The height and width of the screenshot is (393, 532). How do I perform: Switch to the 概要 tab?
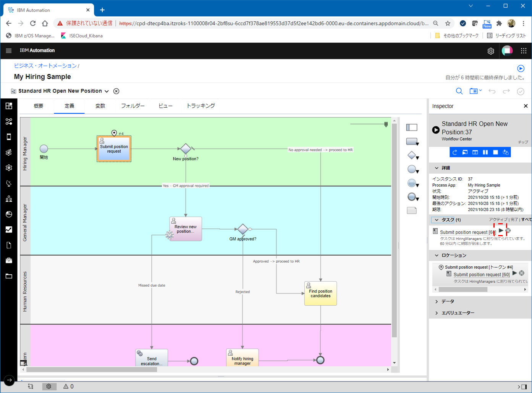(39, 106)
